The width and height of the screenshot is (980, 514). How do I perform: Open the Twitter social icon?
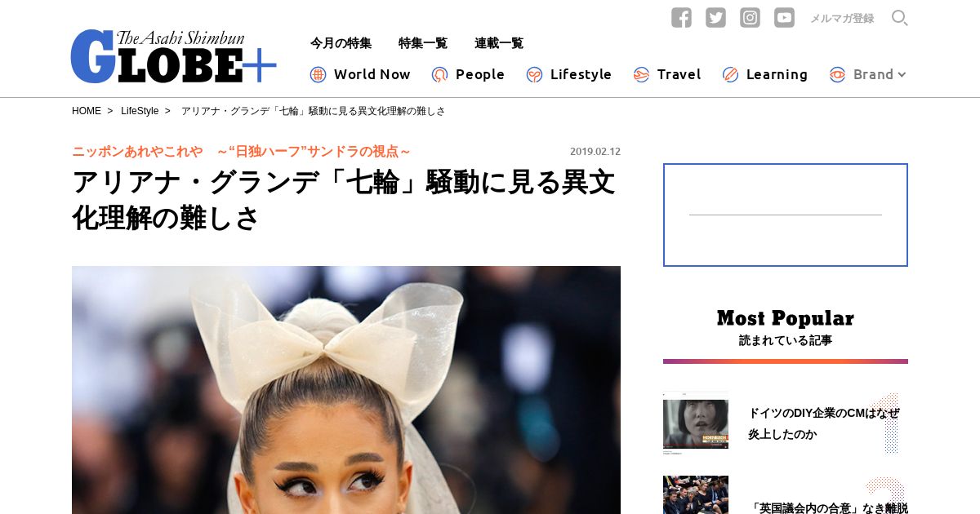pyautogui.click(x=715, y=17)
